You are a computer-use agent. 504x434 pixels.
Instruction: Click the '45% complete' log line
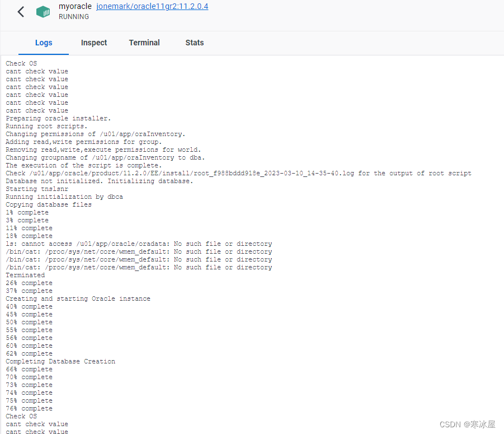[x=29, y=314]
